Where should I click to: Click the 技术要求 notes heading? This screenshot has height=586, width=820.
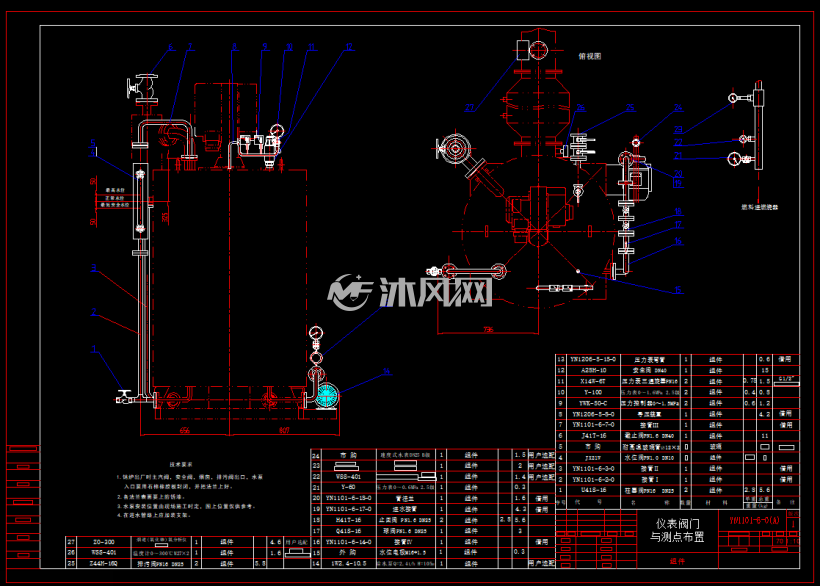point(181,464)
